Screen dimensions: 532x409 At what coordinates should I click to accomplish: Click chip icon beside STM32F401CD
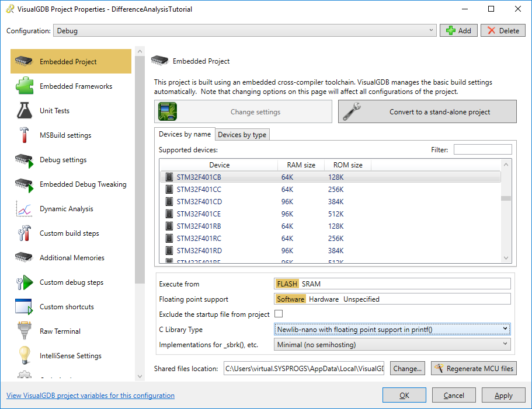click(169, 201)
